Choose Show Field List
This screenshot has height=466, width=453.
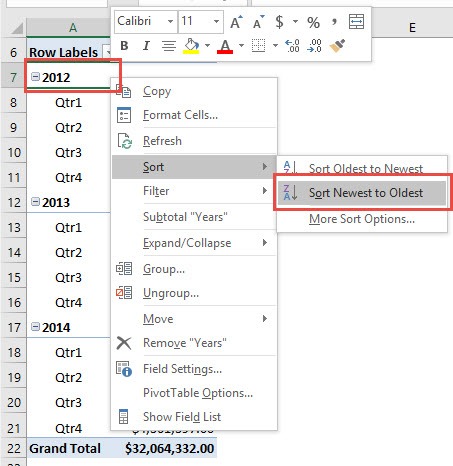(x=194, y=417)
